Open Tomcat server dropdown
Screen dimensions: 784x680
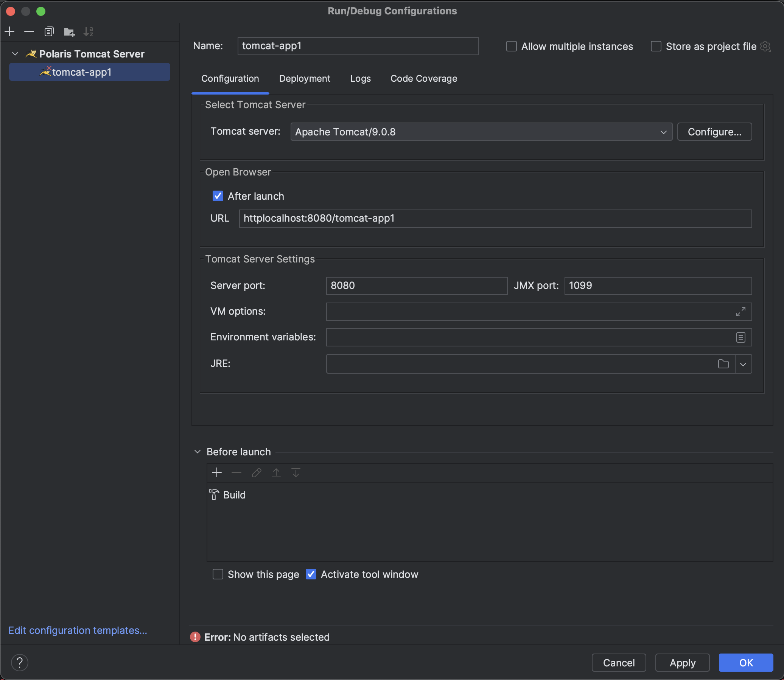tap(481, 132)
